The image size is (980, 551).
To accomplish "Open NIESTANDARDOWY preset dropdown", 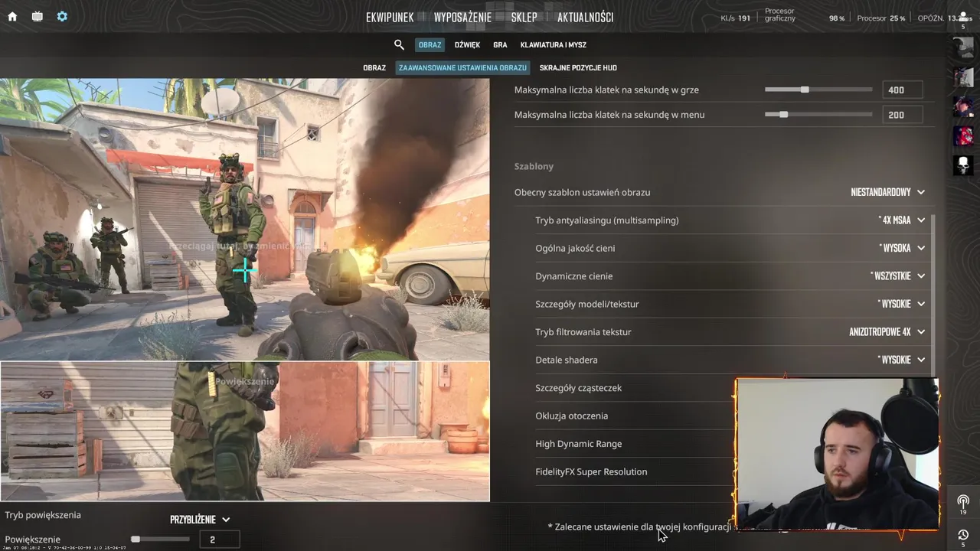I will [x=888, y=192].
